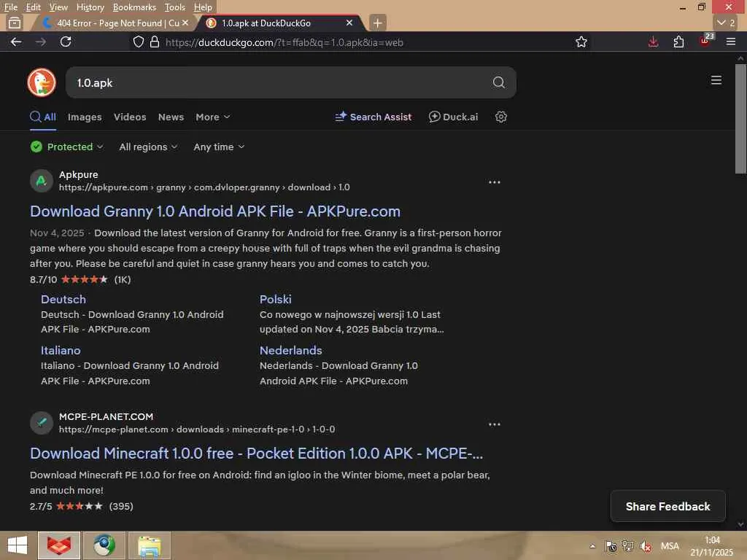
Task: Open Duck.ai chat
Action: point(453,117)
